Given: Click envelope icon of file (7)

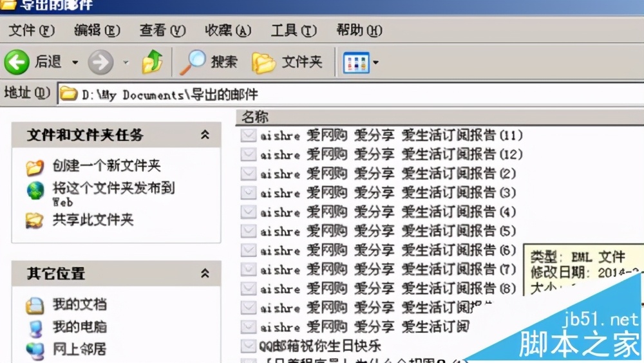Looking at the screenshot, I should (x=249, y=270).
